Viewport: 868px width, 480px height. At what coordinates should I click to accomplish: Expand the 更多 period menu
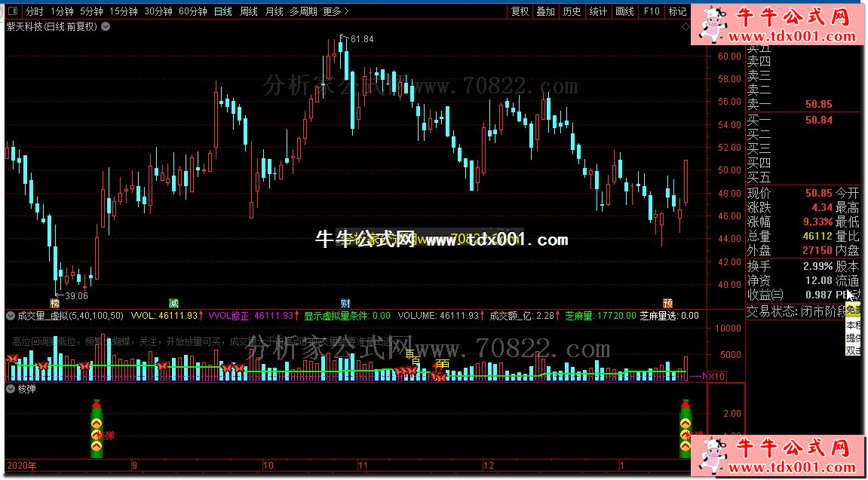[x=336, y=11]
